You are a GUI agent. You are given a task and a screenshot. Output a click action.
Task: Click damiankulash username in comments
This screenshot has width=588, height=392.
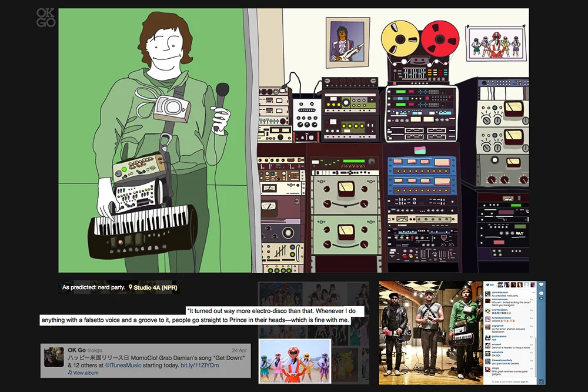point(500,292)
